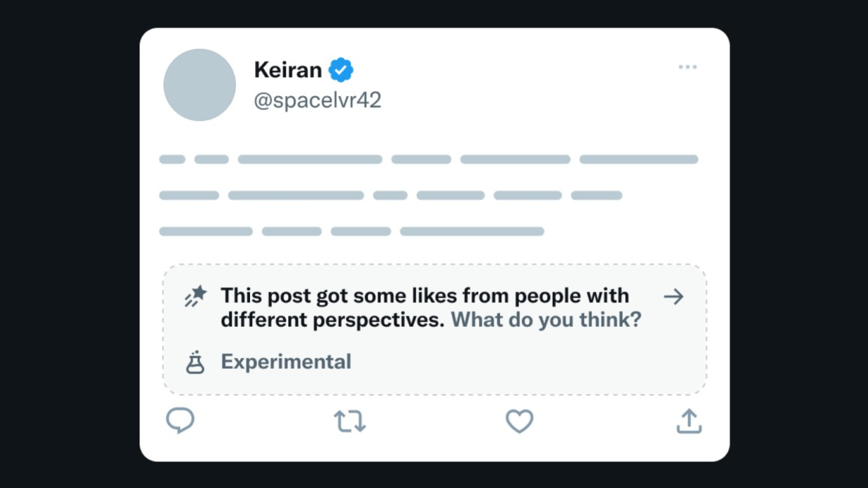868x488 pixels.
Task: Click the dark background outside the post card
Action: click(70, 245)
